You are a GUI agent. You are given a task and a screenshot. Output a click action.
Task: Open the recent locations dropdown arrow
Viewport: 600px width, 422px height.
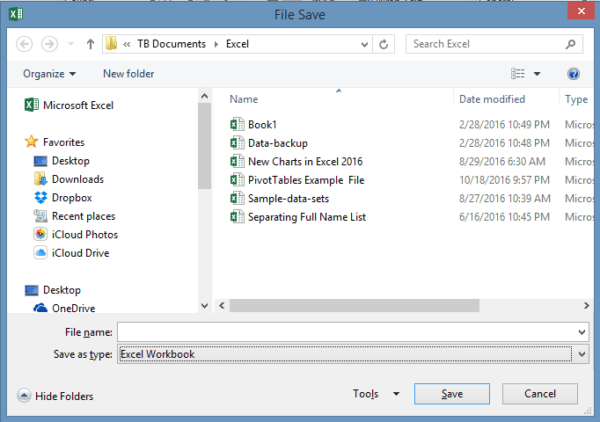pyautogui.click(x=71, y=44)
